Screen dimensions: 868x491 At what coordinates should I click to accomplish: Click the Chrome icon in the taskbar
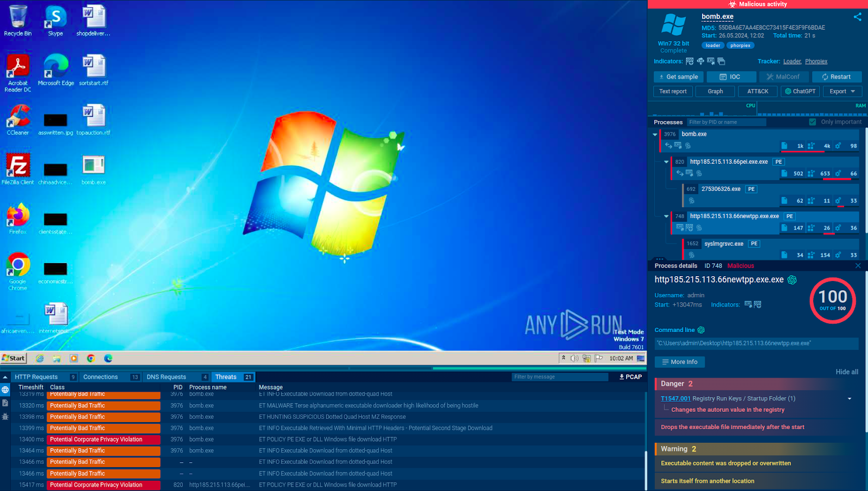91,358
